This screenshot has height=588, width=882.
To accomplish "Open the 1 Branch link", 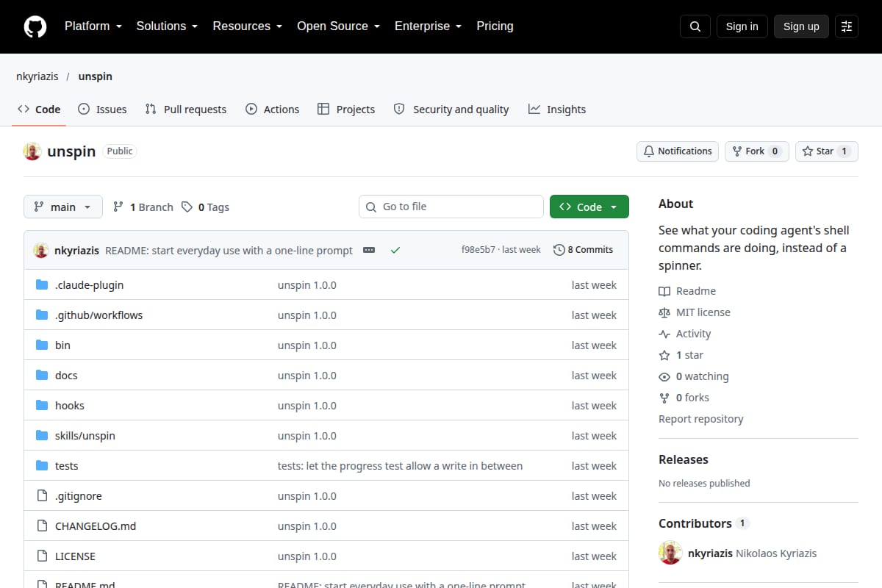I will 143,207.
